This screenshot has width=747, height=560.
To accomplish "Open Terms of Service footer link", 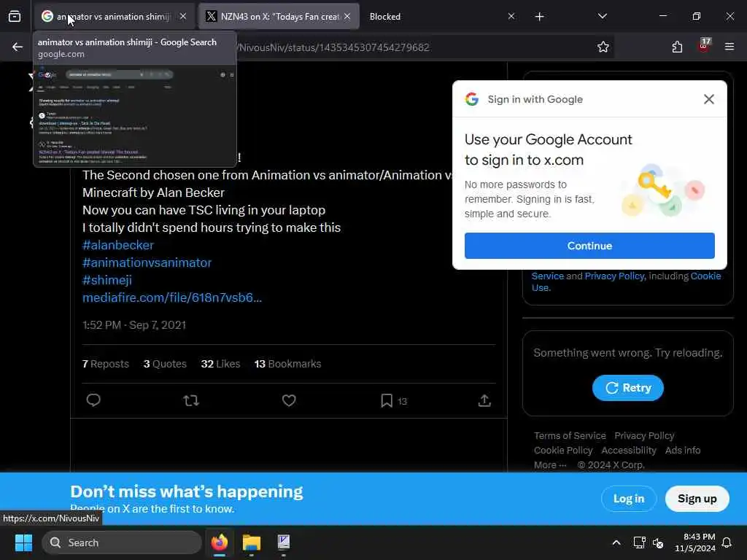I will click(570, 436).
